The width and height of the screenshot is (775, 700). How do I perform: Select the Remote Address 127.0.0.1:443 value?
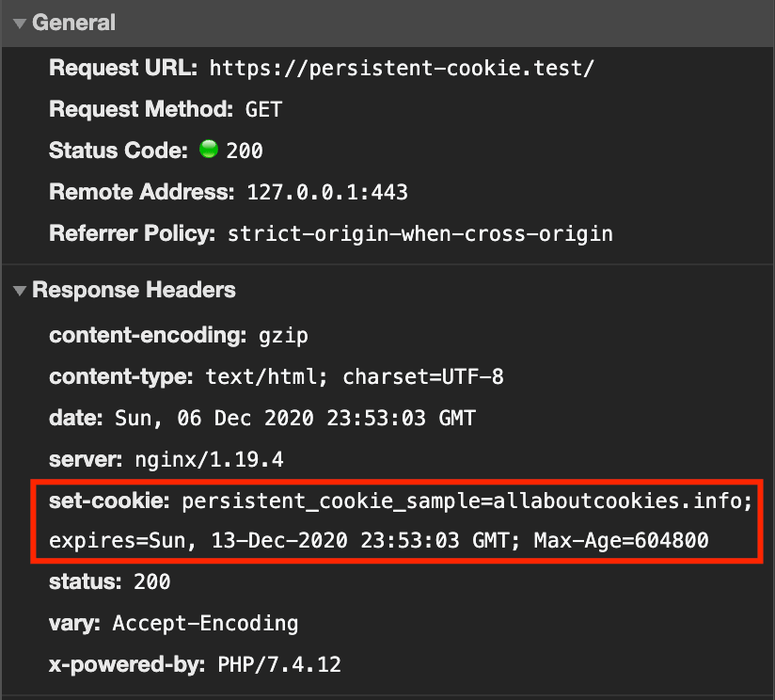click(x=327, y=192)
